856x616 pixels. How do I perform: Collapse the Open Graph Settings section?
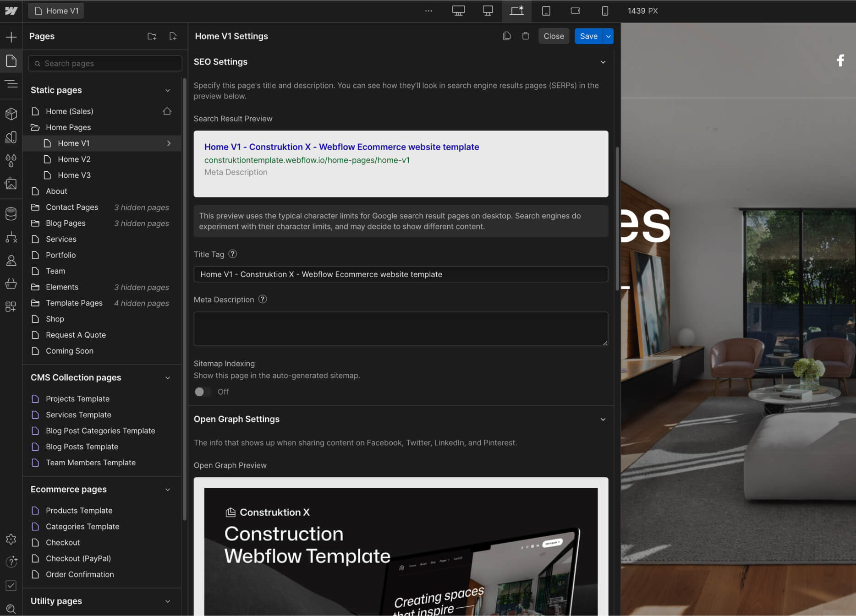pyautogui.click(x=603, y=419)
